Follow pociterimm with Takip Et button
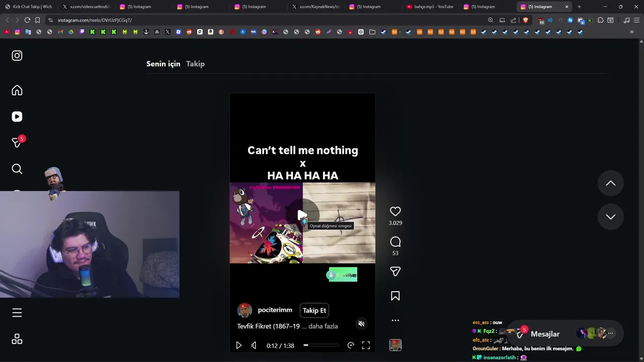Image resolution: width=644 pixels, height=362 pixels. [x=314, y=310]
